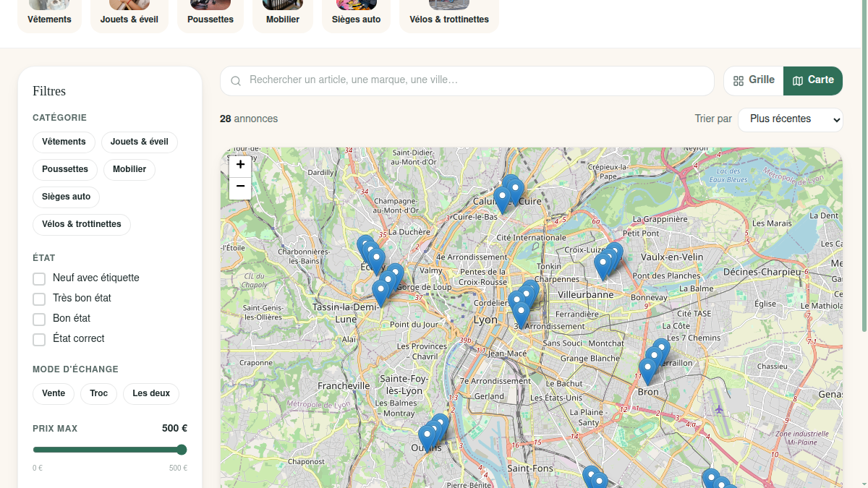This screenshot has height=488, width=868.
Task: Click the map pin in Lyon 3e Arrondissement
Action: [521, 314]
